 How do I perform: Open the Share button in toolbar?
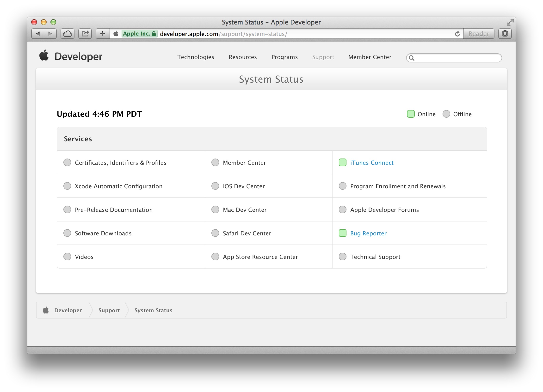85,34
